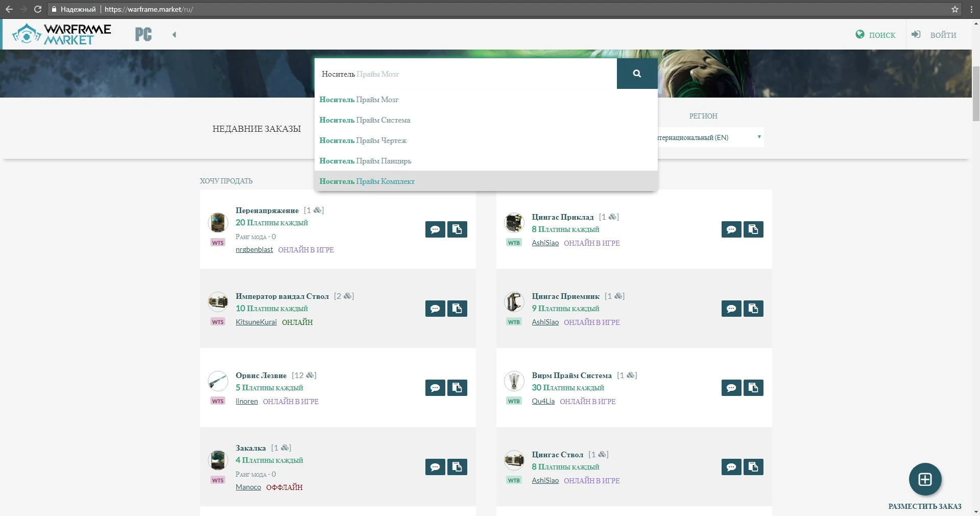
Task: Open chat for Цингас Ствол order
Action: [x=731, y=467]
